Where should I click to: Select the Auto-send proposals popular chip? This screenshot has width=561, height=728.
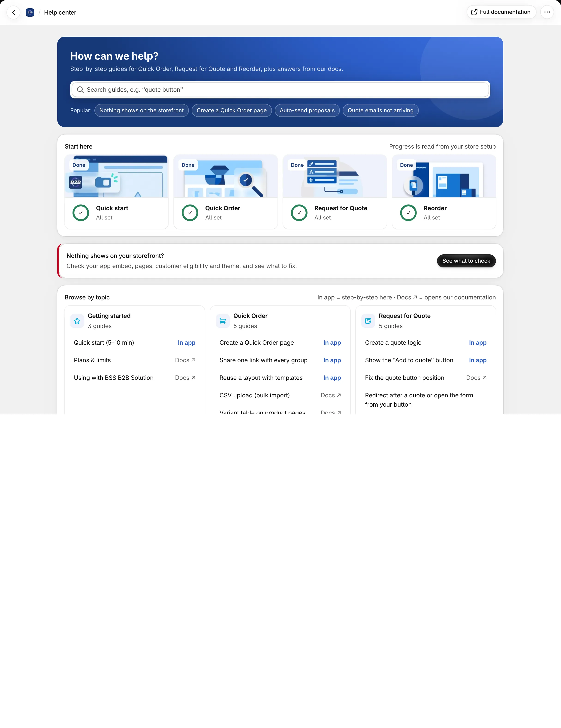(x=307, y=110)
